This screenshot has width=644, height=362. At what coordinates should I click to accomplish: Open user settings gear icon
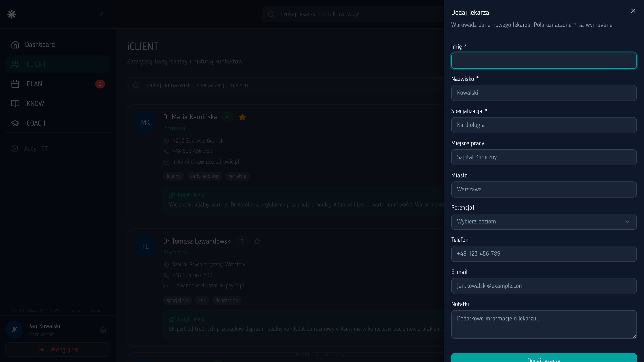(103, 330)
